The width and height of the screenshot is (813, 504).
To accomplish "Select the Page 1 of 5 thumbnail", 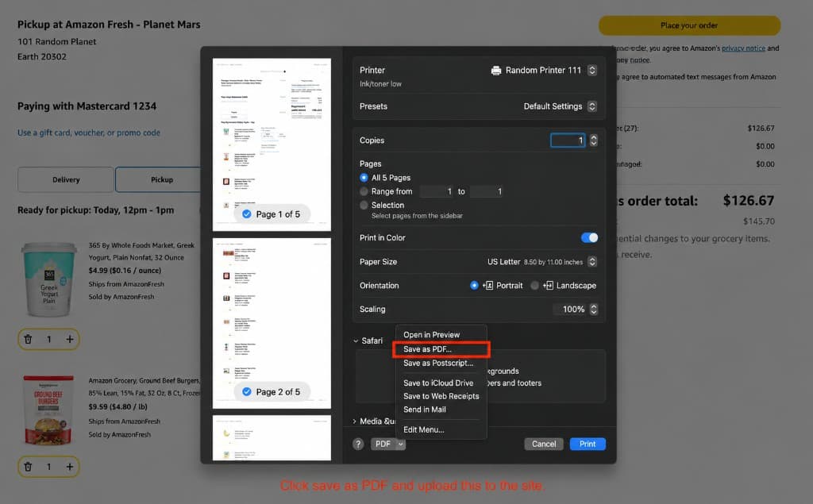I will (272, 144).
